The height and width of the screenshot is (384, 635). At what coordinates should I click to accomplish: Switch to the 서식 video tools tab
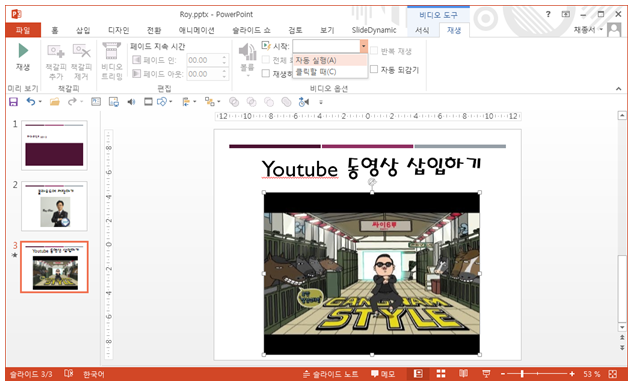point(422,30)
